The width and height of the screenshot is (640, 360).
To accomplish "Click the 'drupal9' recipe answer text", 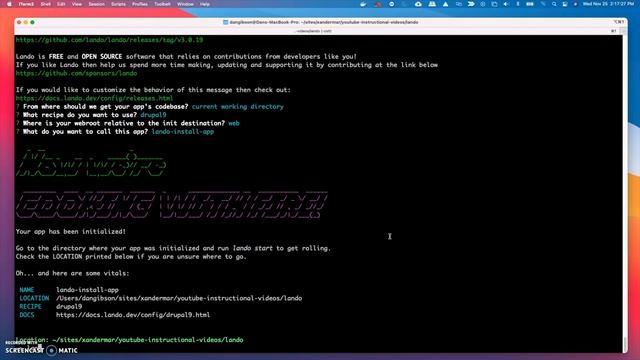I will [153, 115].
